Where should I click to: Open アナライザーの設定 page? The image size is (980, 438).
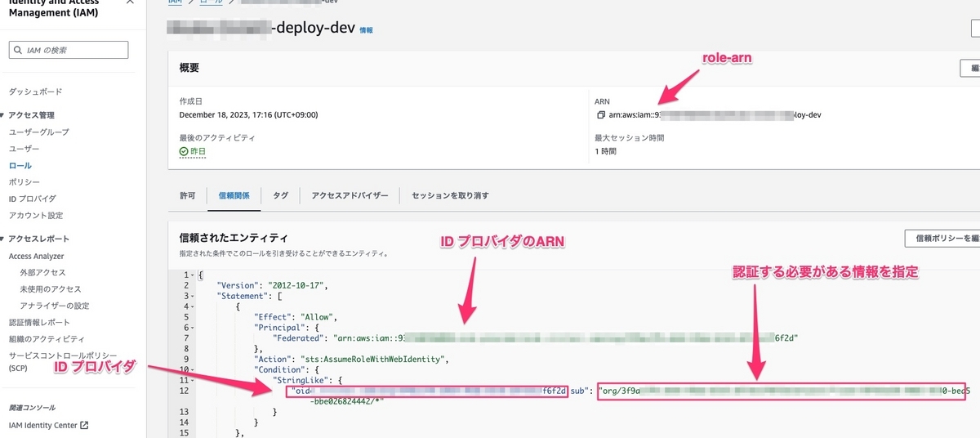tap(54, 306)
